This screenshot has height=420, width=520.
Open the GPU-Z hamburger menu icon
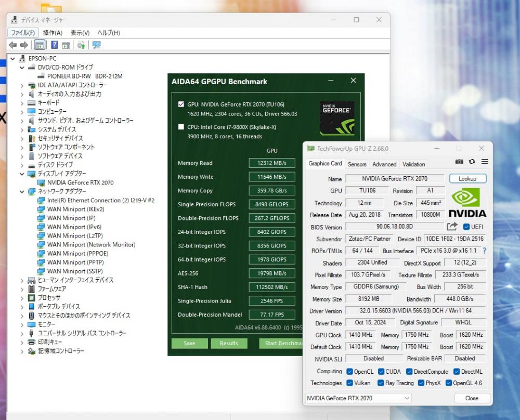tap(485, 162)
